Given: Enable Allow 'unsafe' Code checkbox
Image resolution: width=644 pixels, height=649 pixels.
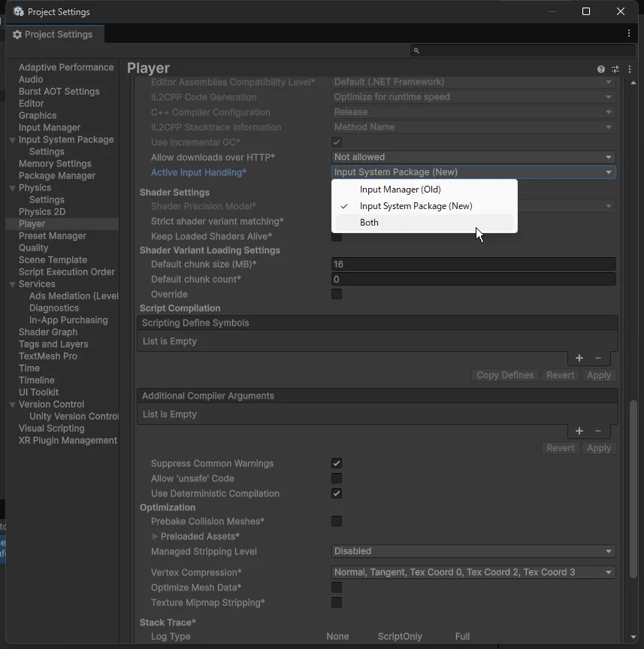Looking at the screenshot, I should click(x=337, y=479).
